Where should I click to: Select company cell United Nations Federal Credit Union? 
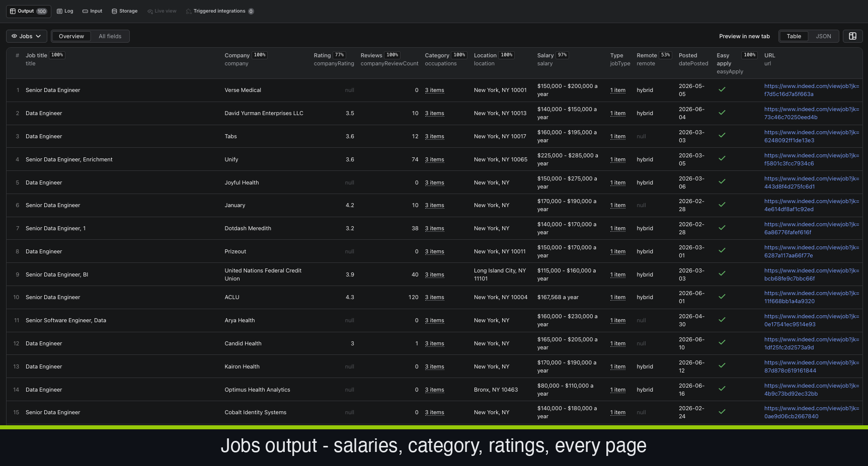263,274
